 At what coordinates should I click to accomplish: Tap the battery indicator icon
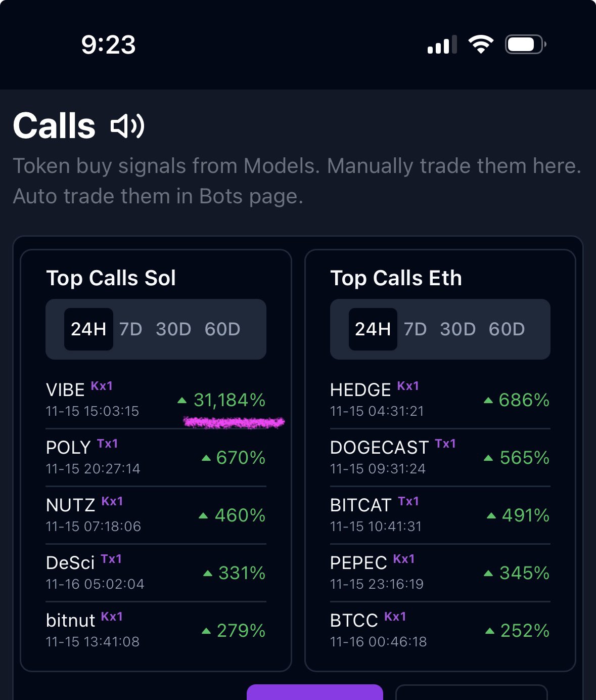pyautogui.click(x=525, y=45)
